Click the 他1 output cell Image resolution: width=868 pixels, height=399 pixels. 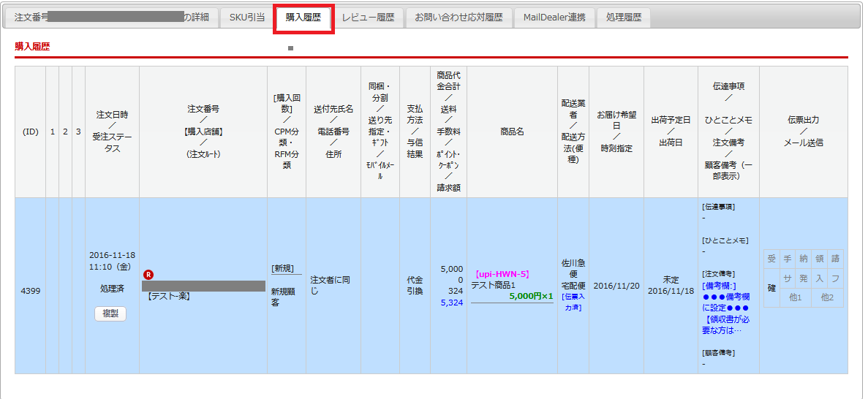pyautogui.click(x=795, y=297)
